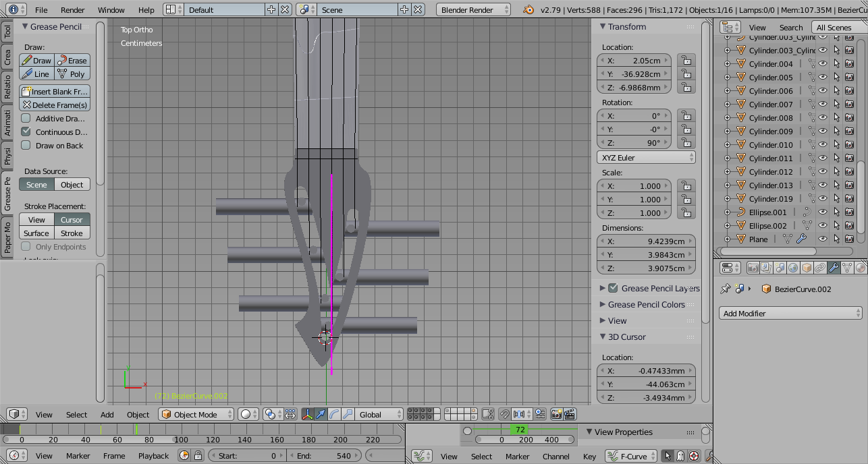Open the Render properties camera tab

tap(753, 268)
